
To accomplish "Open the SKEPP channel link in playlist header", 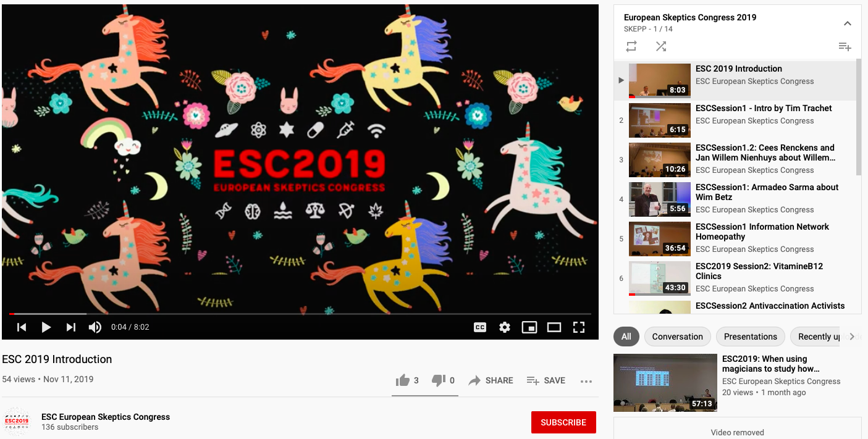I will (635, 29).
